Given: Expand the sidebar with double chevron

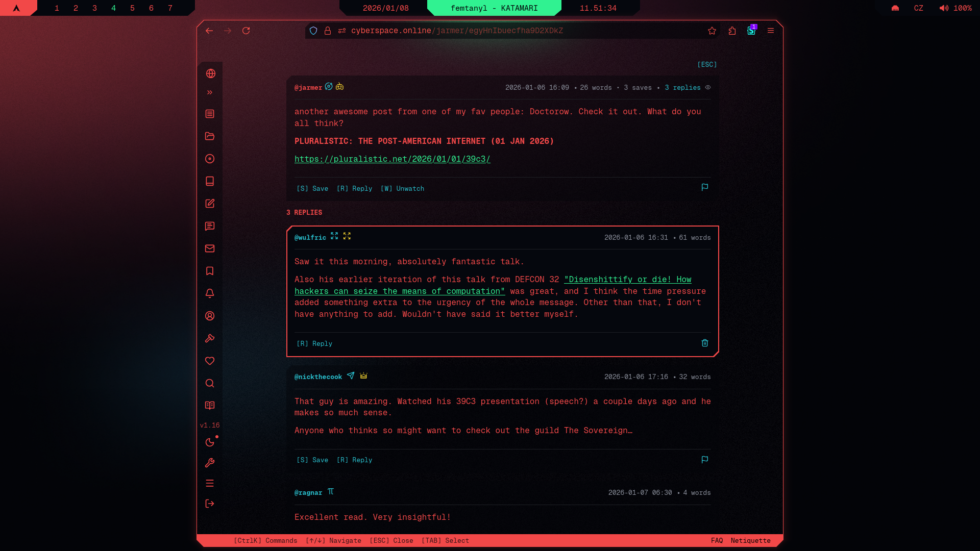Looking at the screenshot, I should 210,93.
